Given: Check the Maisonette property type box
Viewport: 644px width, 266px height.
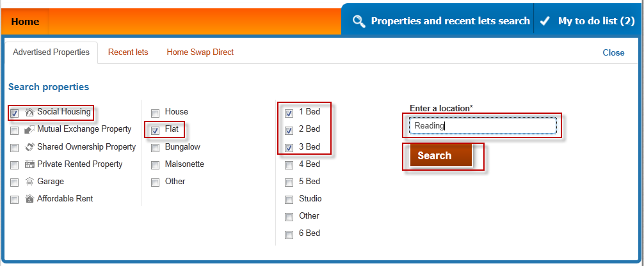Looking at the screenshot, I should (x=155, y=165).
